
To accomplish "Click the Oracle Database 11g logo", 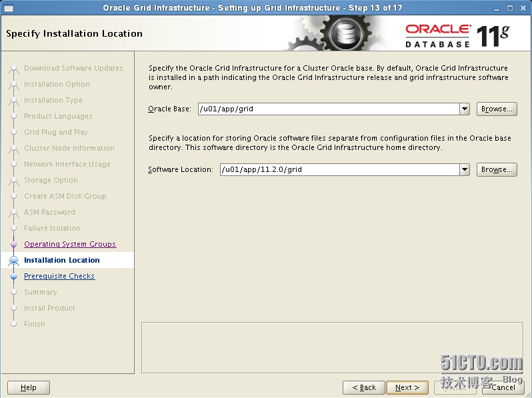I will (457, 35).
